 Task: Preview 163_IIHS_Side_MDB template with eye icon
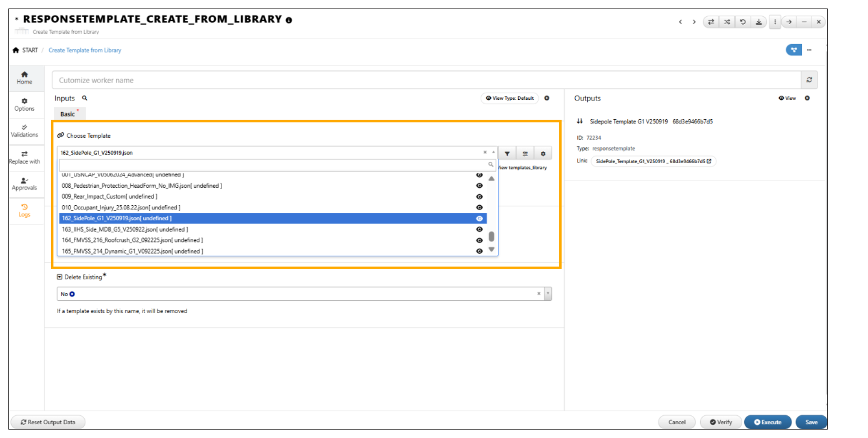(x=479, y=229)
